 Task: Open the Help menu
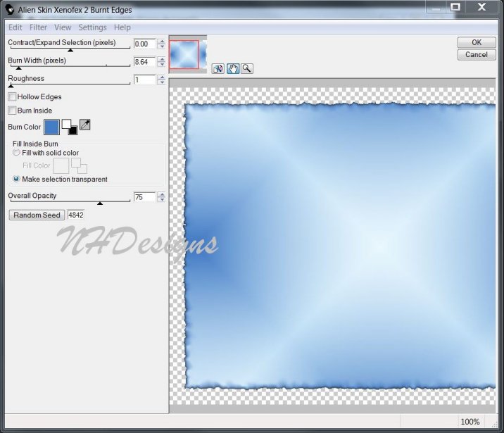(x=122, y=27)
